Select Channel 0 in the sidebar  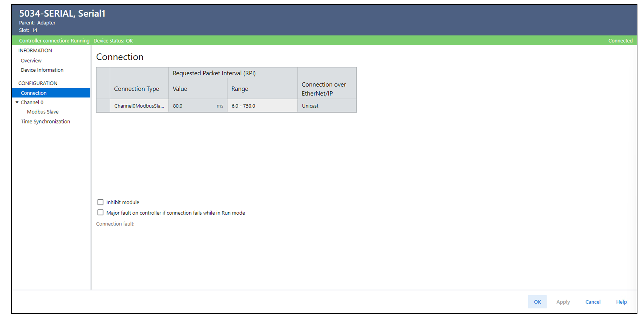(x=32, y=102)
